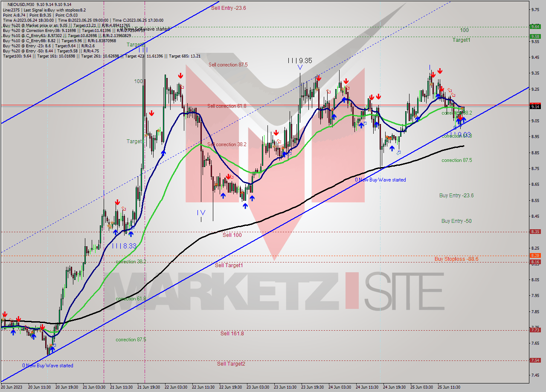
Task: Select the 'III 9.35' wave peak label
Action: pos(300,61)
